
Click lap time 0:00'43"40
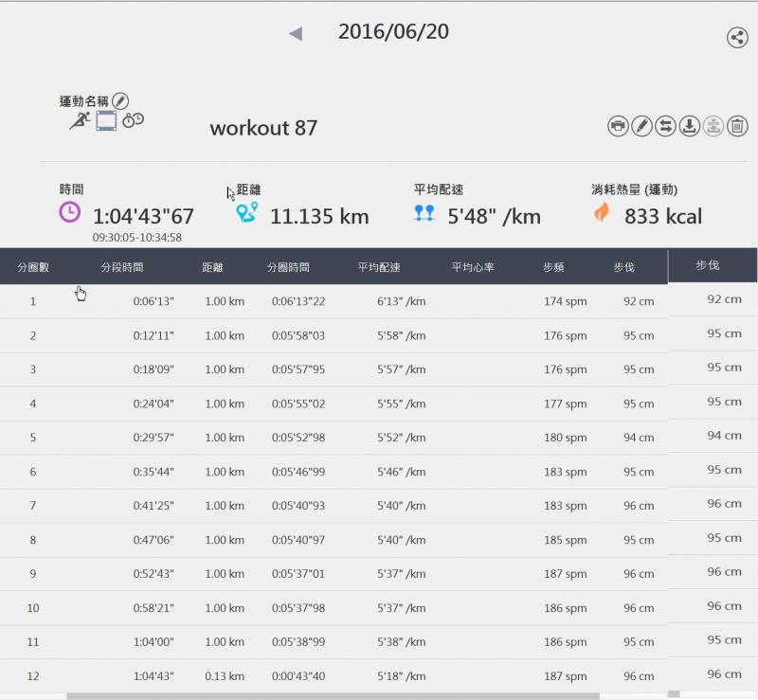298,675
